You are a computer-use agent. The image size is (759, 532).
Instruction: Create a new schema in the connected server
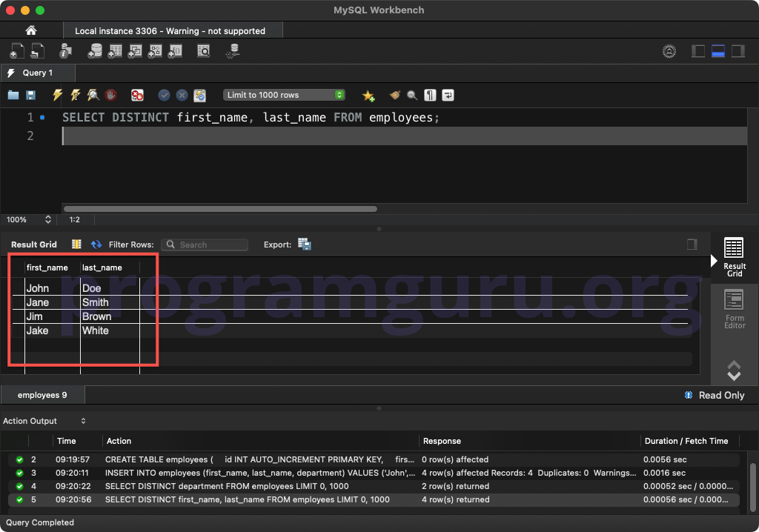[95, 50]
